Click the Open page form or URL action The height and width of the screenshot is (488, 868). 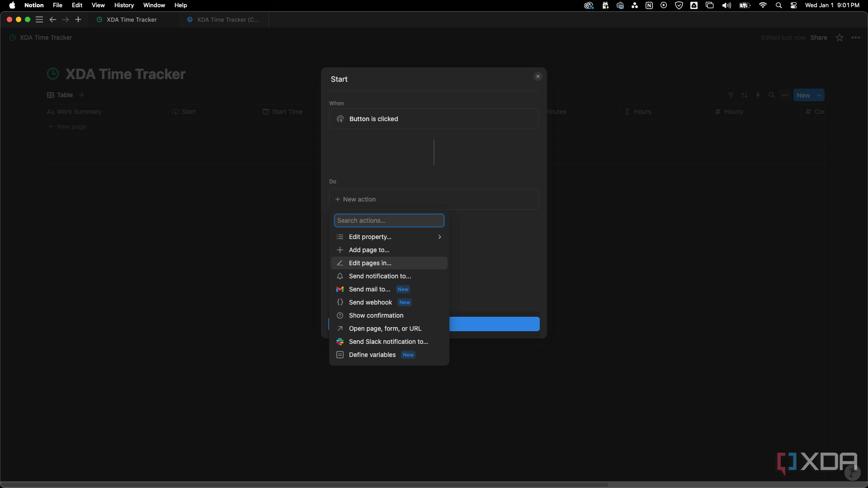click(x=385, y=328)
